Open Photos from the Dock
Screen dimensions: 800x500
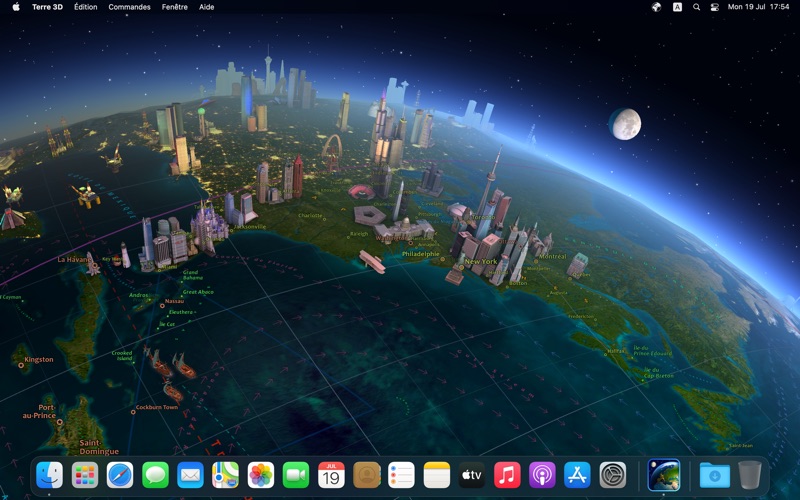(x=261, y=475)
